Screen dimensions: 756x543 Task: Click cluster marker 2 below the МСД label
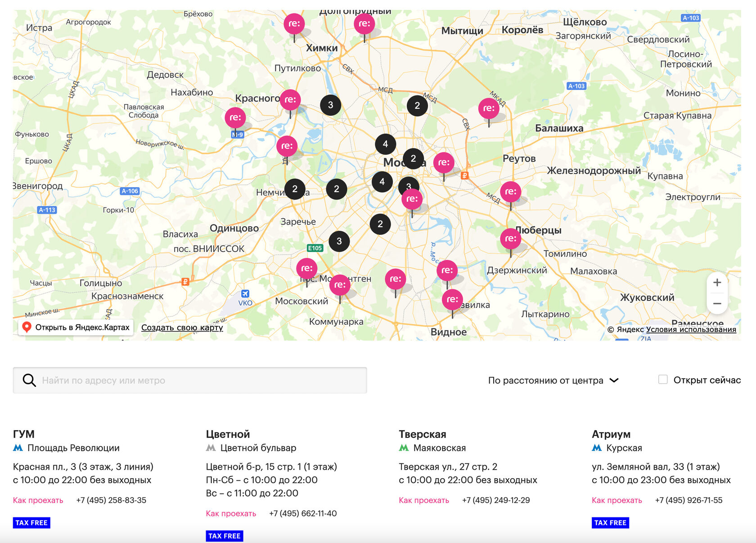[417, 106]
